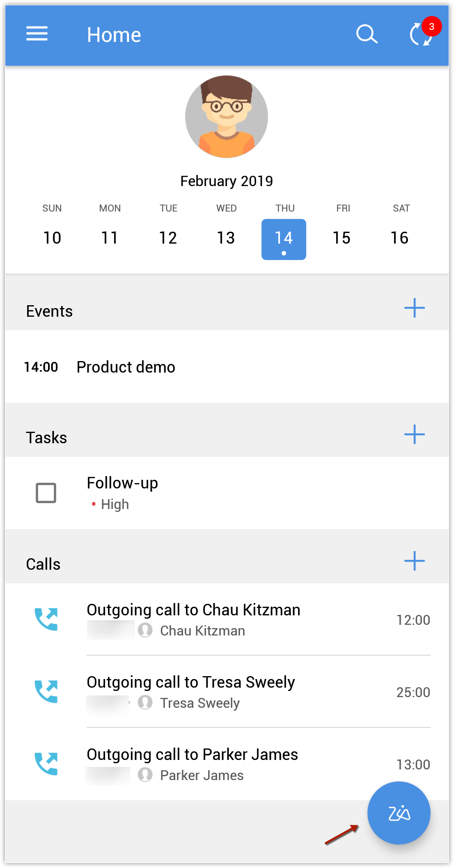Open the hamburger navigation menu
This screenshot has width=454, height=868.
click(37, 34)
